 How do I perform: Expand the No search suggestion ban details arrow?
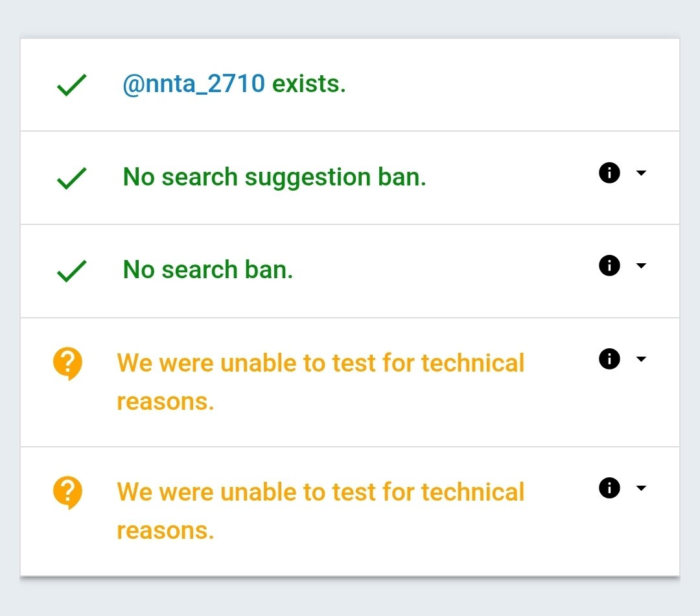tap(641, 172)
